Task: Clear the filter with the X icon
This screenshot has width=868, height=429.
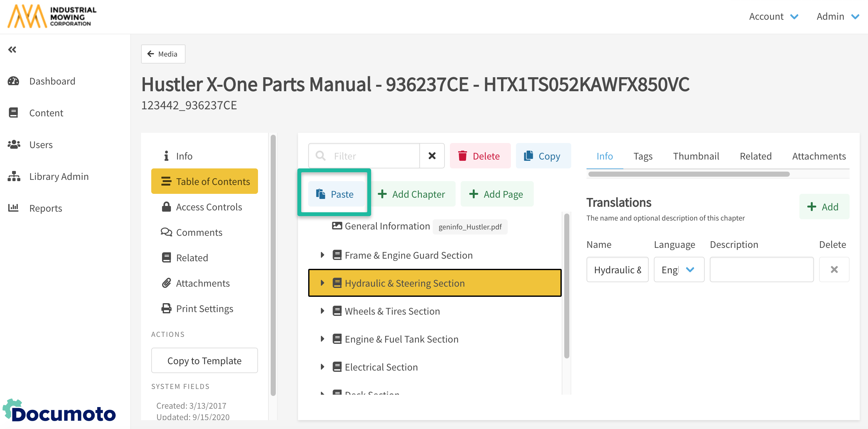Action: tap(432, 156)
